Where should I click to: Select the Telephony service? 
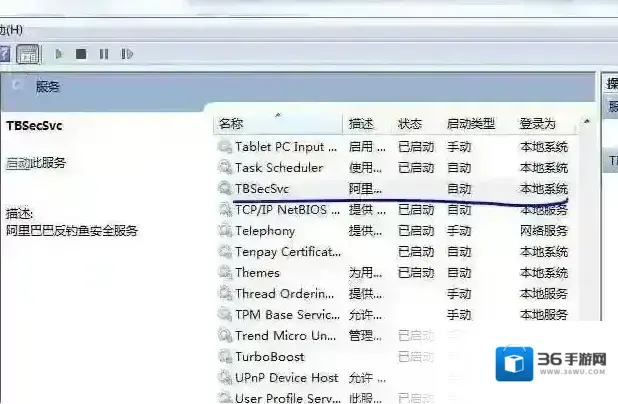pos(394,231)
